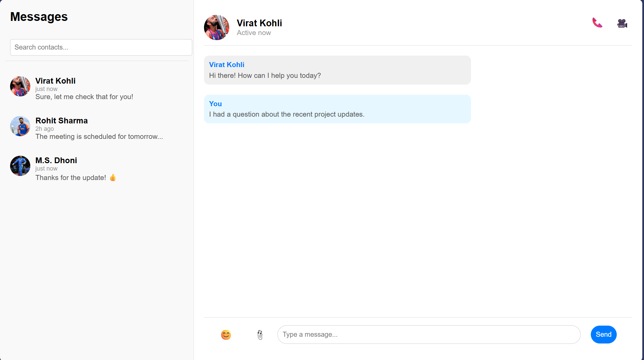Viewport: 644px width, 360px height.
Task: Click the Virat Kohli name in chat header
Action: 259,23
